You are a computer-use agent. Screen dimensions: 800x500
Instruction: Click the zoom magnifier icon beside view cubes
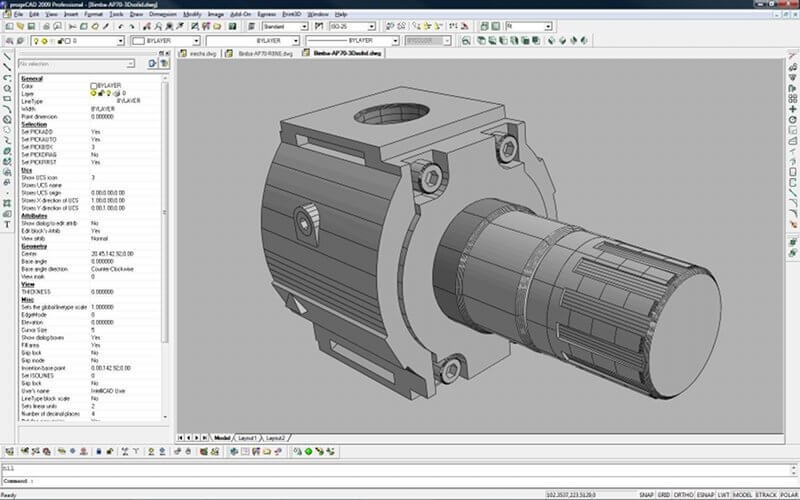point(466,41)
